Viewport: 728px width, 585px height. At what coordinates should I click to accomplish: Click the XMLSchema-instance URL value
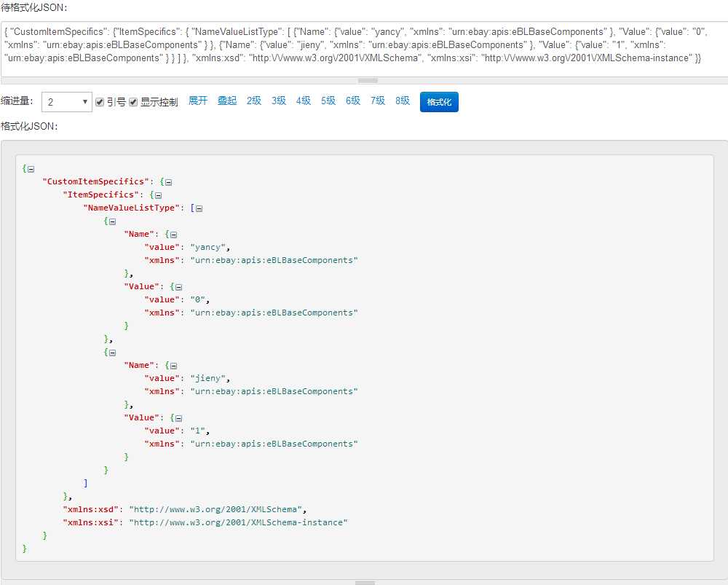click(x=238, y=522)
